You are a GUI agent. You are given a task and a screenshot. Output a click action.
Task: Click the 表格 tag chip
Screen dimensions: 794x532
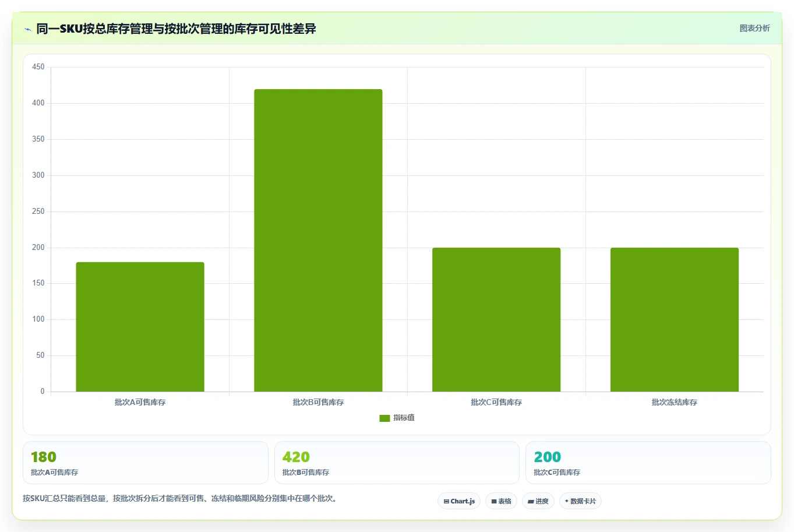[501, 501]
